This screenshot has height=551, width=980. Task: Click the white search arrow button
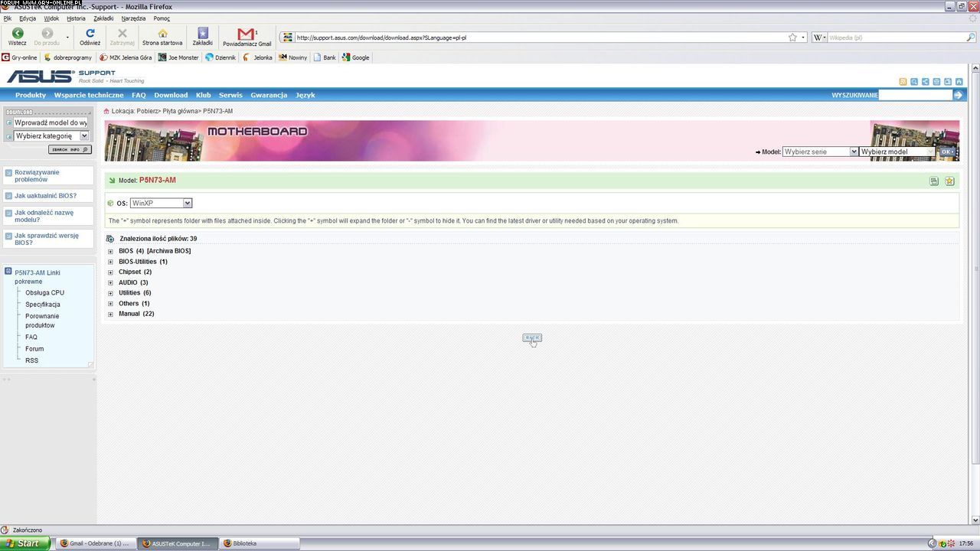point(958,95)
